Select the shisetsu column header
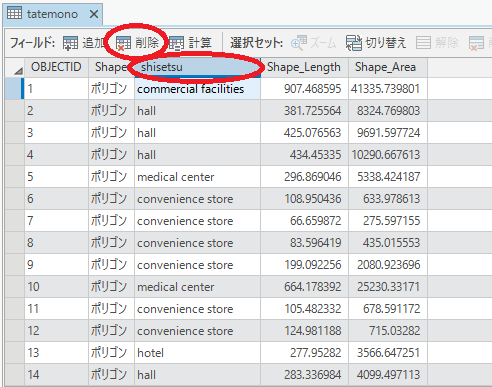This screenshot has height=387, width=492. [197, 67]
